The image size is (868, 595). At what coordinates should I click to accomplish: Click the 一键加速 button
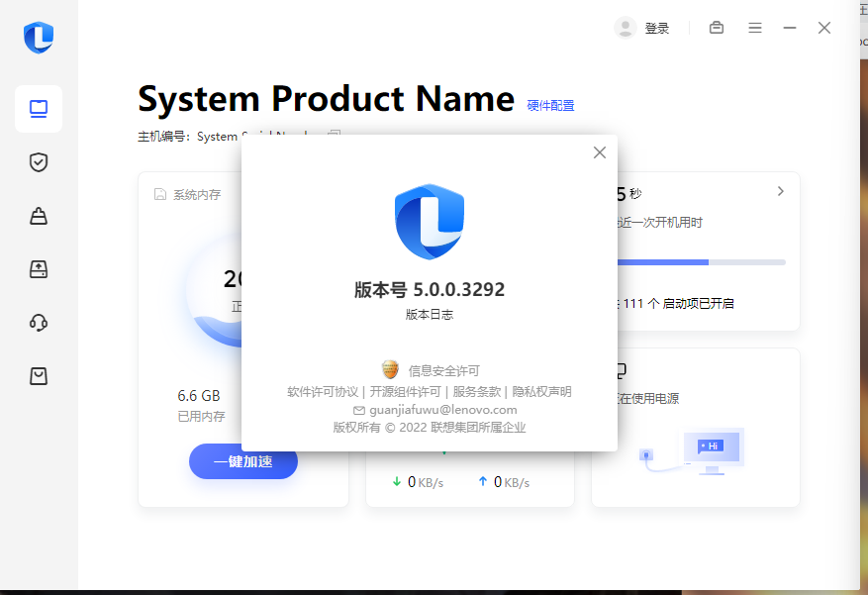pos(243,461)
